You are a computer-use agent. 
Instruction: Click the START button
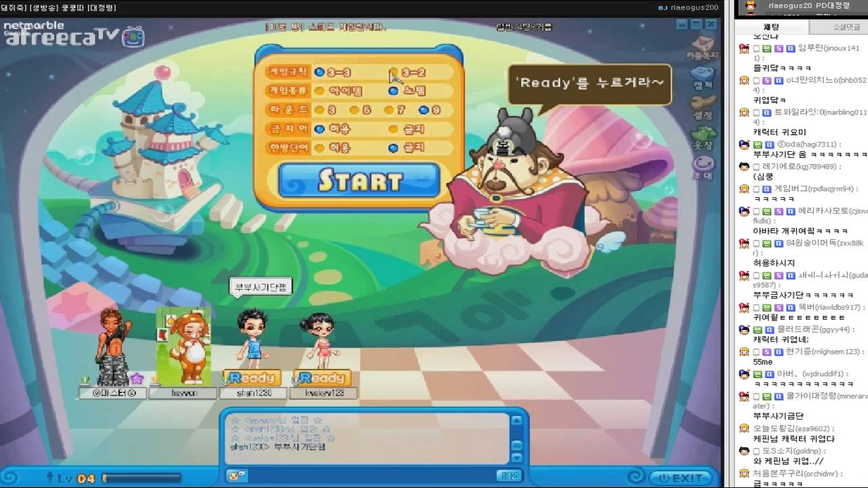click(x=359, y=180)
